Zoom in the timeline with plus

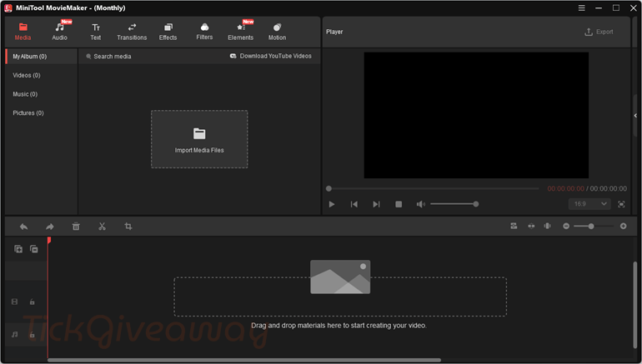click(x=623, y=227)
